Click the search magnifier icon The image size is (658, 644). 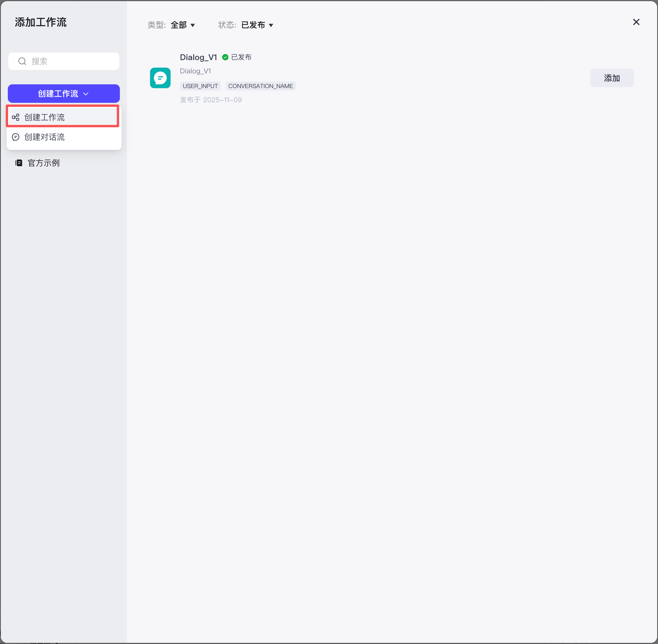[x=22, y=61]
